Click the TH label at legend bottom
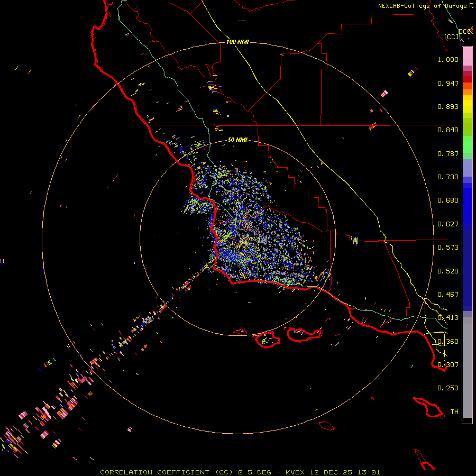The width and height of the screenshot is (476, 476). 454,411
